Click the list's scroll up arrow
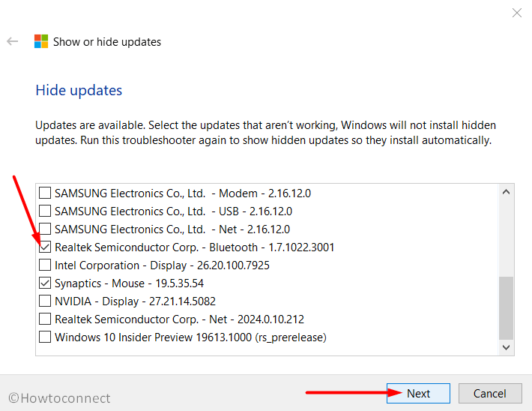532x411 pixels. pyautogui.click(x=507, y=192)
